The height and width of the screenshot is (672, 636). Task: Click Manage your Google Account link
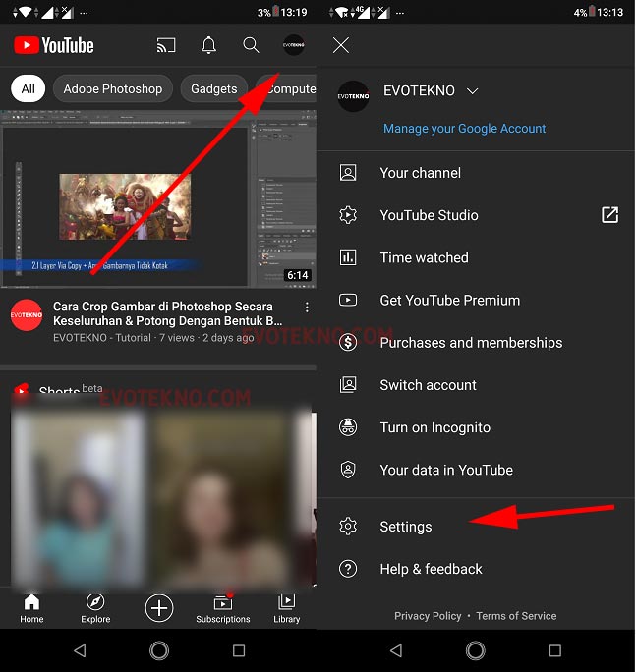click(x=464, y=129)
